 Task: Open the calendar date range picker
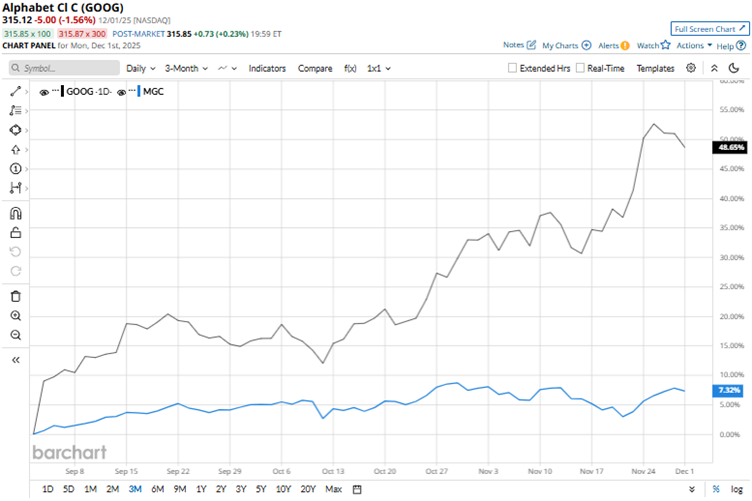(x=357, y=489)
